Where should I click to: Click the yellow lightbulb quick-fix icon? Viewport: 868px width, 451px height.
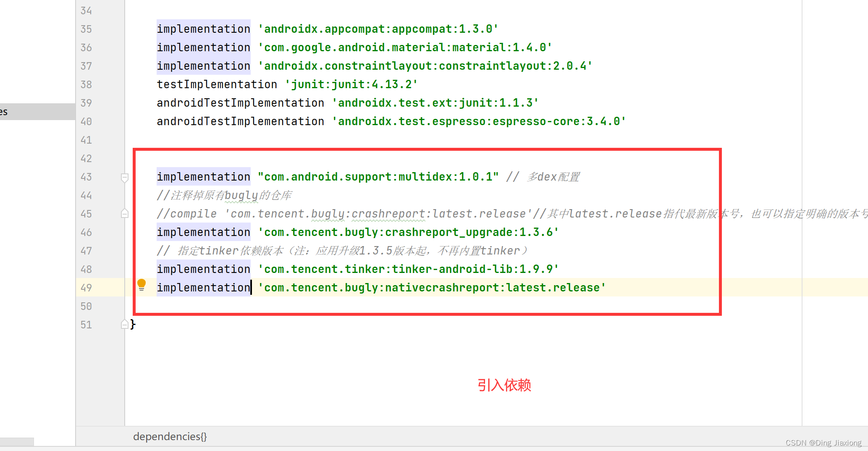pos(142,285)
